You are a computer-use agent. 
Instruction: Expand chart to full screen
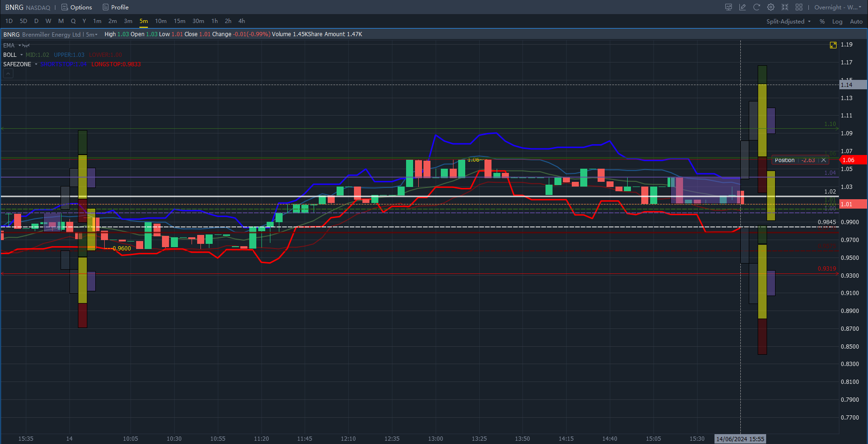(x=833, y=45)
